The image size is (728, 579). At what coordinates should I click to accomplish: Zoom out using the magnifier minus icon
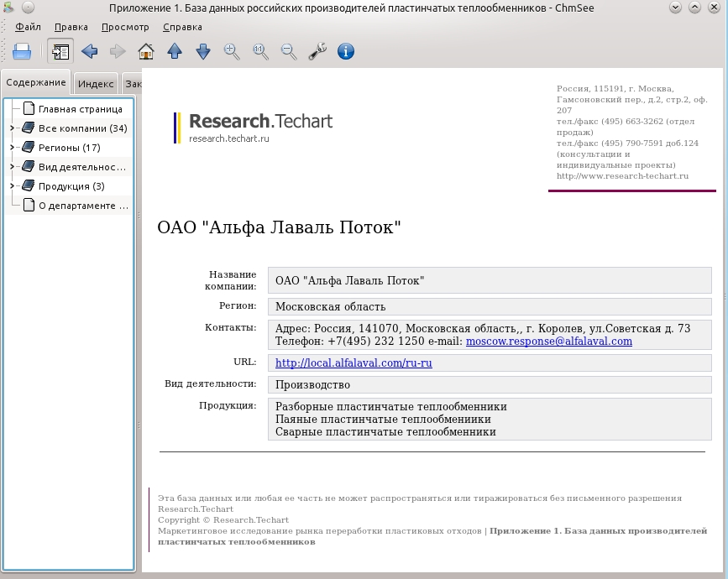point(289,51)
